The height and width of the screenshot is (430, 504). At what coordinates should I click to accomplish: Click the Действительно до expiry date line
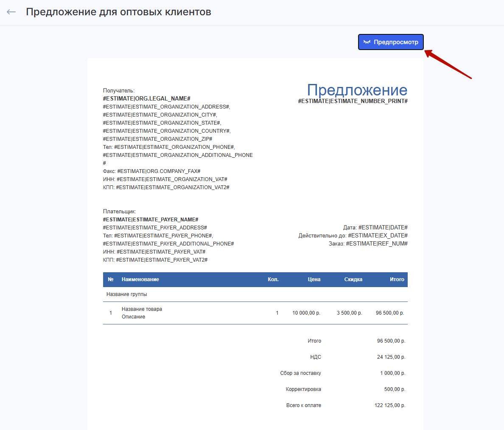[x=353, y=236]
